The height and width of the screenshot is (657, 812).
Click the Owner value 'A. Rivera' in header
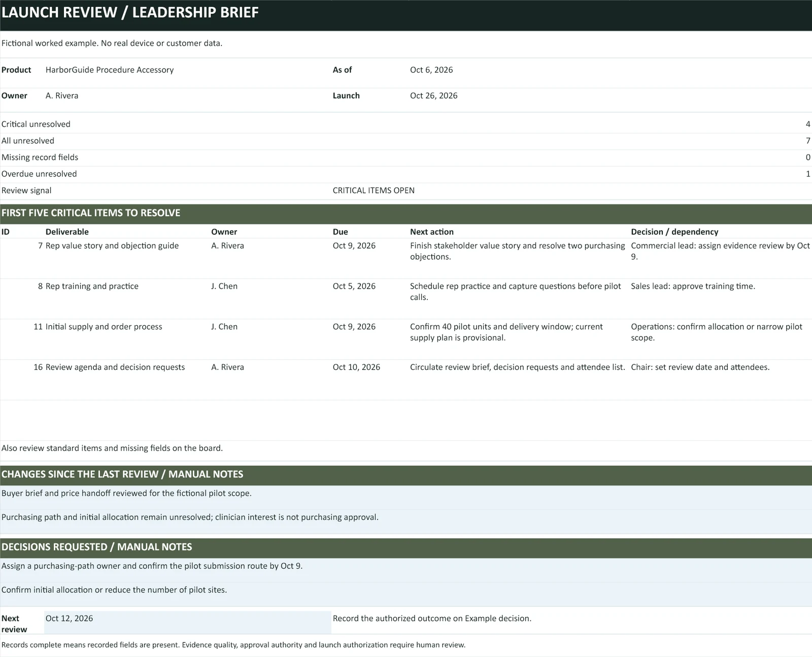click(x=62, y=96)
